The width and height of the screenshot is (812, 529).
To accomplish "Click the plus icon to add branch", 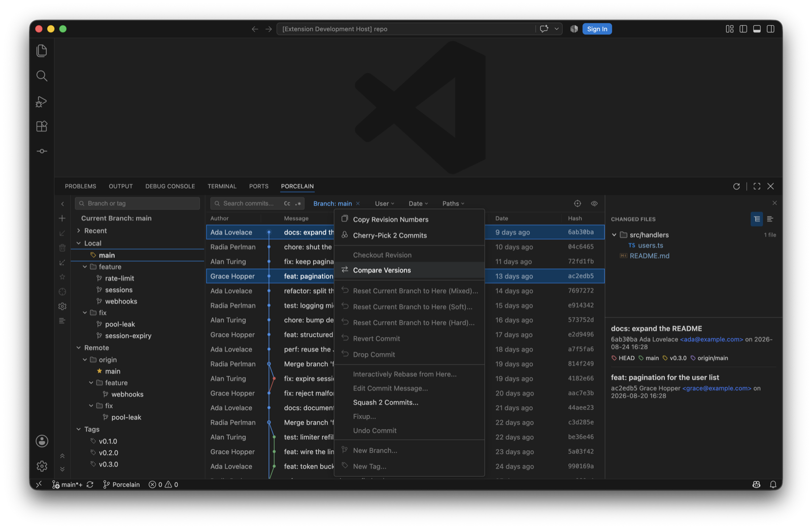I will coord(62,218).
